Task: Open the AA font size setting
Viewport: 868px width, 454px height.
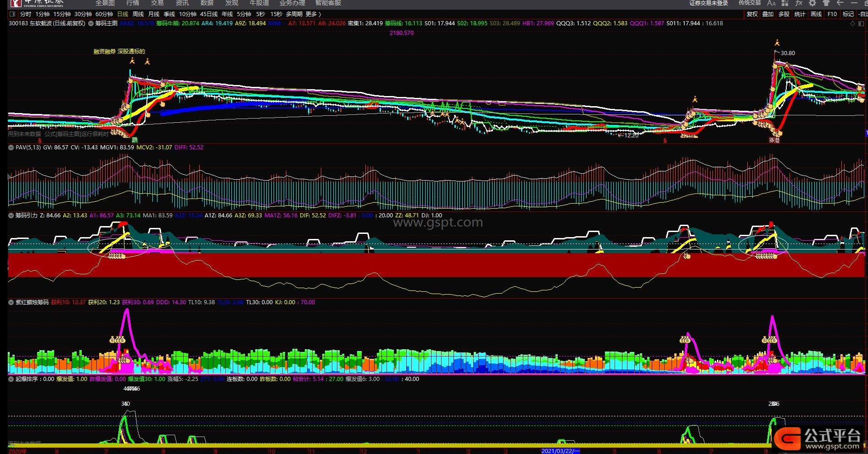Action: (x=772, y=3)
